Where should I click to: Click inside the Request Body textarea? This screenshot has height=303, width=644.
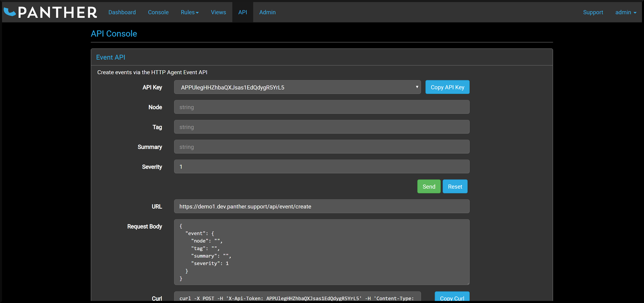(322, 252)
